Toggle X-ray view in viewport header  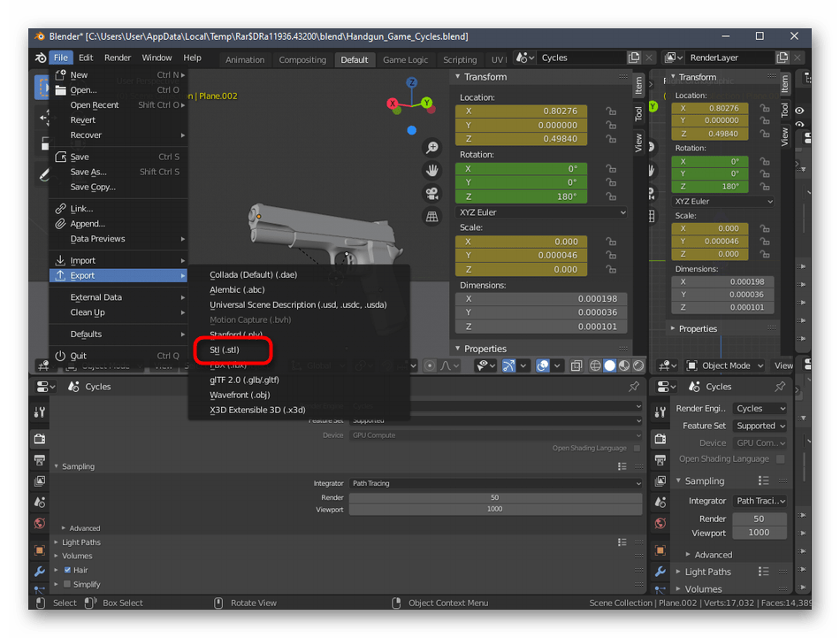tap(577, 365)
